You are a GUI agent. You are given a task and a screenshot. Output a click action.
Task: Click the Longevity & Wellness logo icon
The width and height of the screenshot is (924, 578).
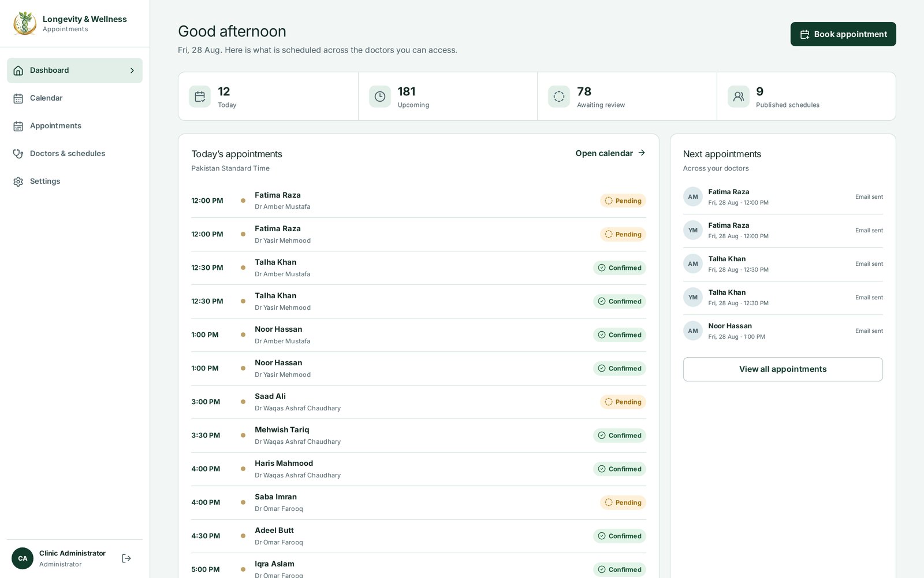click(x=25, y=23)
